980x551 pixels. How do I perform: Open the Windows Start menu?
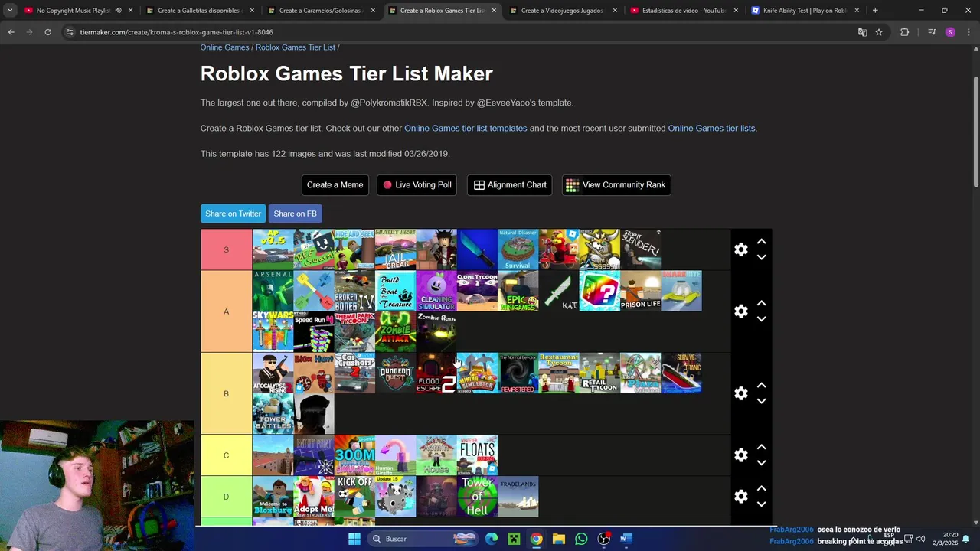point(354,539)
